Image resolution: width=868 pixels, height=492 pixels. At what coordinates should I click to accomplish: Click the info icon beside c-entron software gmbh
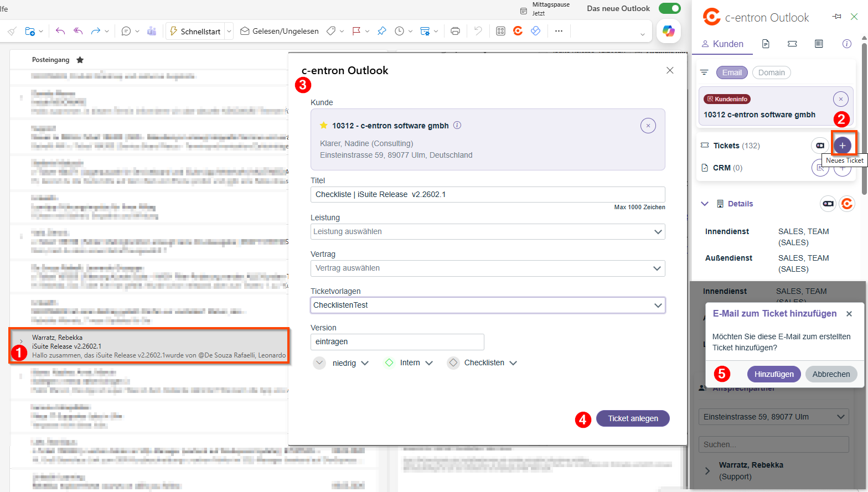(457, 125)
